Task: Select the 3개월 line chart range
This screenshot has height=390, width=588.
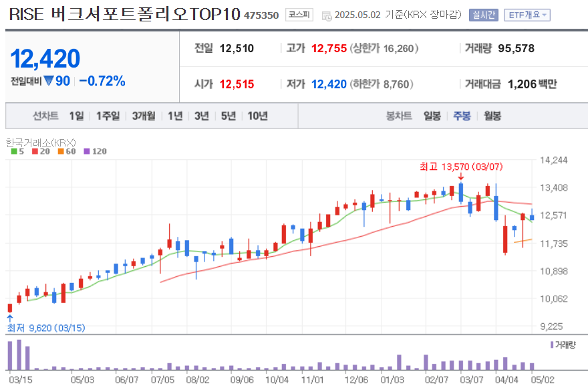Action: pos(144,116)
